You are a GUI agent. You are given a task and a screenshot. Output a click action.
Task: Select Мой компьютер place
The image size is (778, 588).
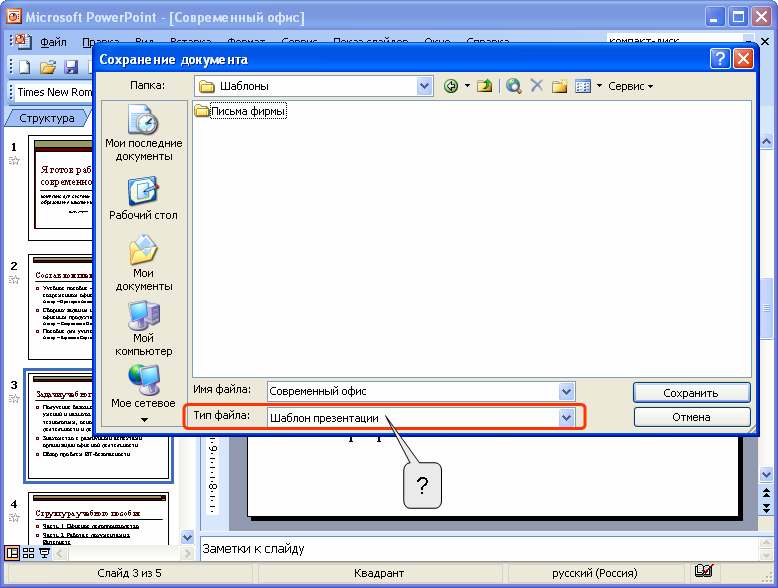tap(144, 328)
